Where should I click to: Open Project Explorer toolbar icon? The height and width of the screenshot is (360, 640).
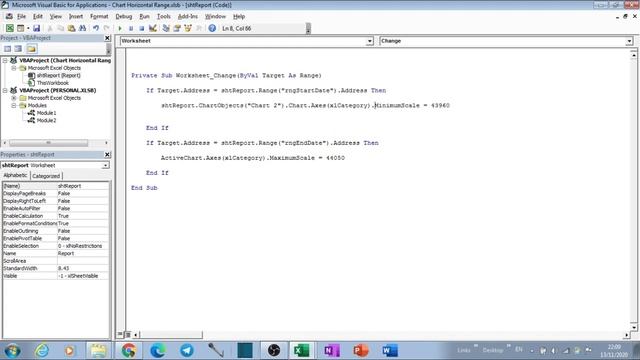pyautogui.click(x=166, y=28)
